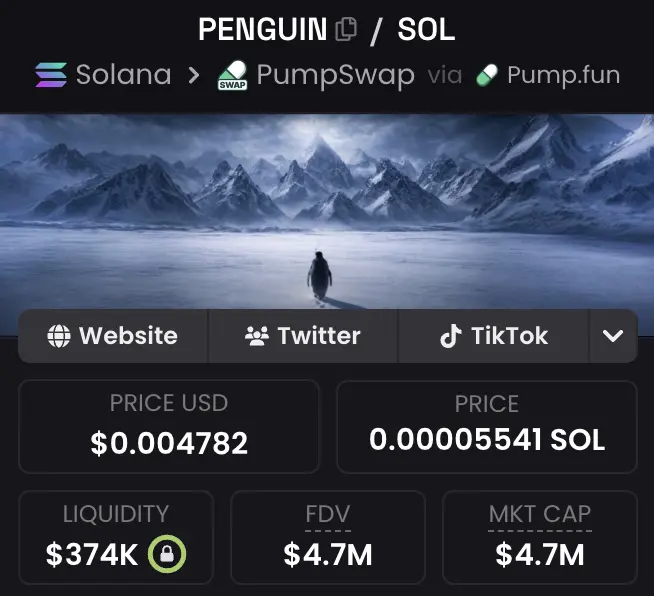Open the TikTok link button
The width and height of the screenshot is (654, 596).
[x=494, y=336]
